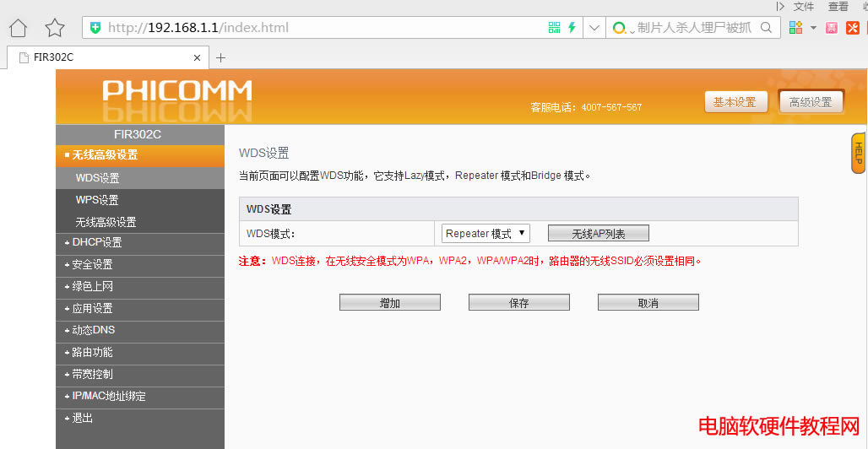Close the FIR302C browser tab
Screen dimensions: 868x449
[x=198, y=58]
